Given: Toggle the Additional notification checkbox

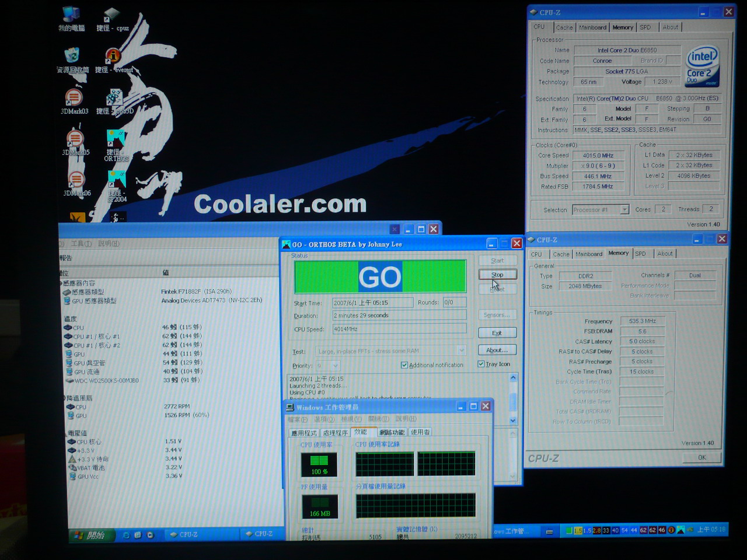Looking at the screenshot, I should tap(404, 365).
